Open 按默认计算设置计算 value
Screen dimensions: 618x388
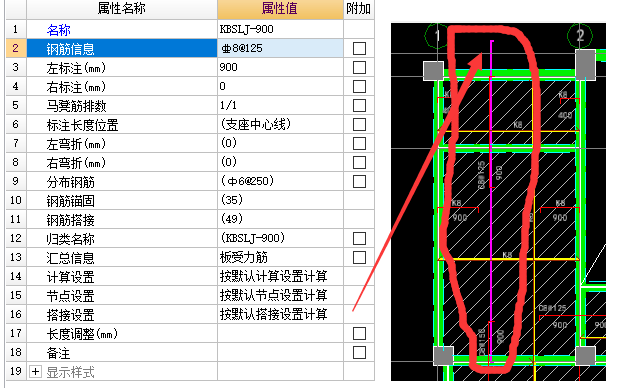pos(280,276)
